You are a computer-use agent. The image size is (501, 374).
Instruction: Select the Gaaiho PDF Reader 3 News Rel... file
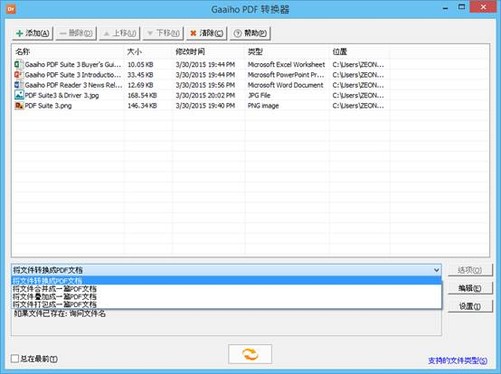click(x=74, y=85)
